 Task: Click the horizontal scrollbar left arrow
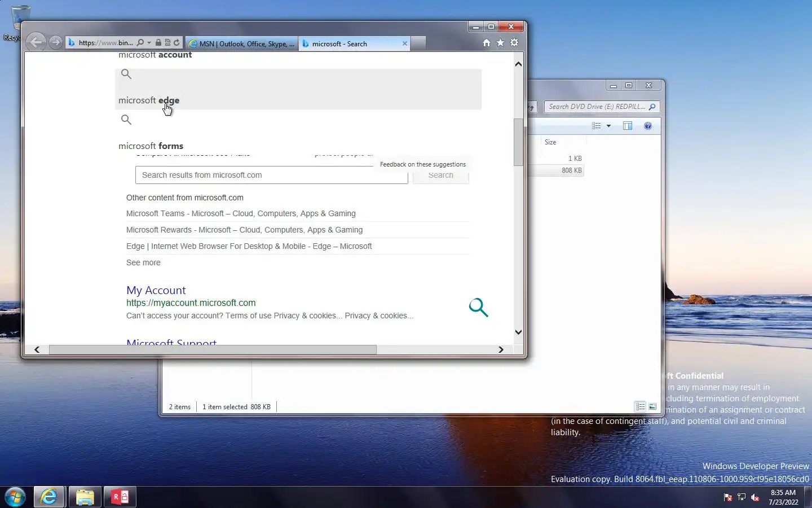(x=37, y=350)
